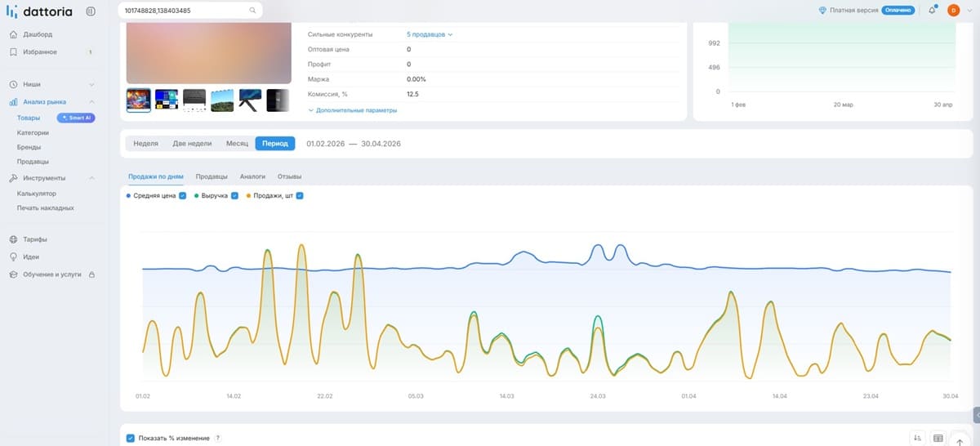Image resolution: width=980 pixels, height=446 pixels.
Task: Toggle the Выручка checkbox
Action: (235, 196)
